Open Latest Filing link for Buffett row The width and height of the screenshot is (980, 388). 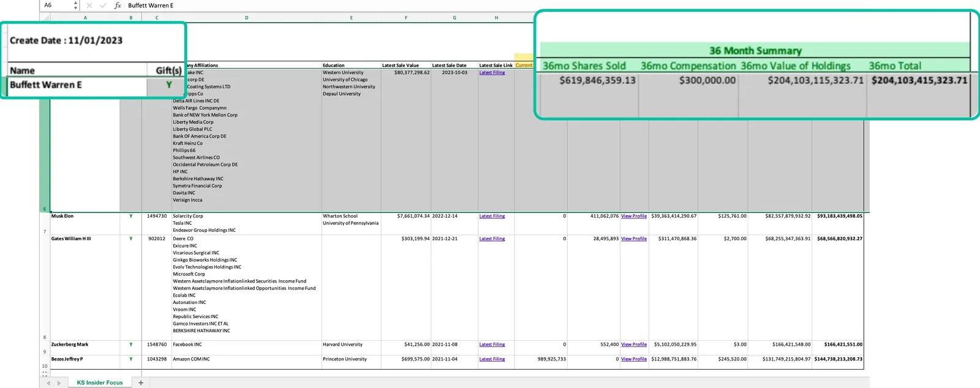pos(492,73)
